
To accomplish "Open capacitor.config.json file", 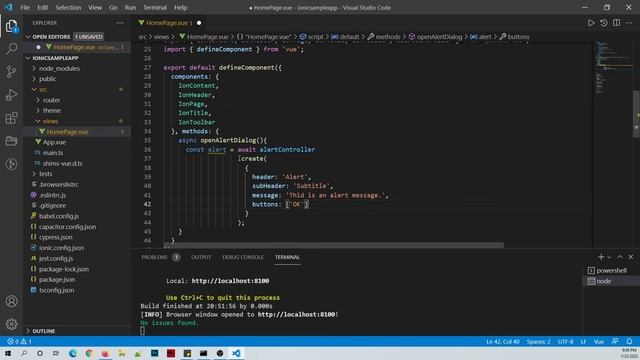I will (x=67, y=227).
